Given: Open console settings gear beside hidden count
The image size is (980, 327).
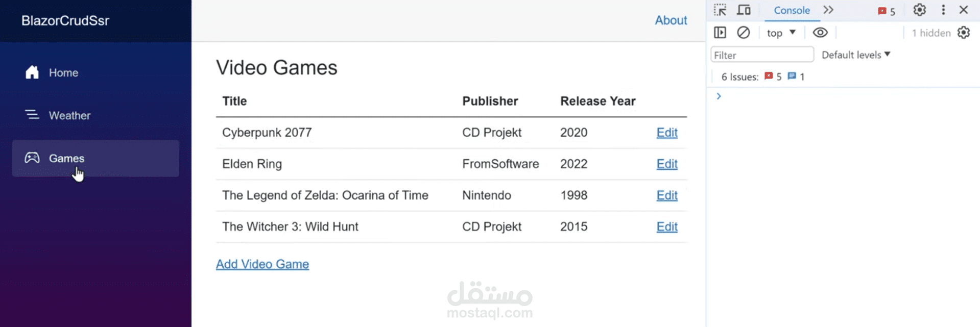Looking at the screenshot, I should click(x=964, y=33).
